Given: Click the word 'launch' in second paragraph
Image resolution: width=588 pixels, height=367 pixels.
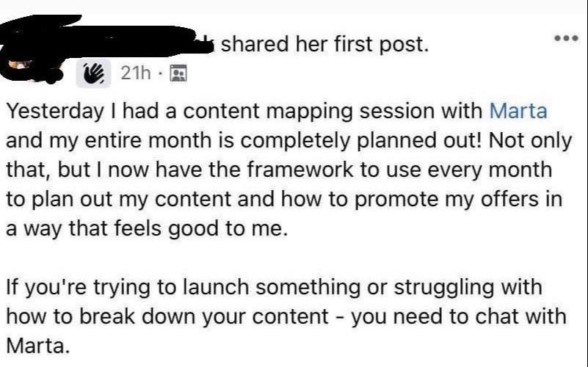Looking at the screenshot, I should click(x=216, y=288).
